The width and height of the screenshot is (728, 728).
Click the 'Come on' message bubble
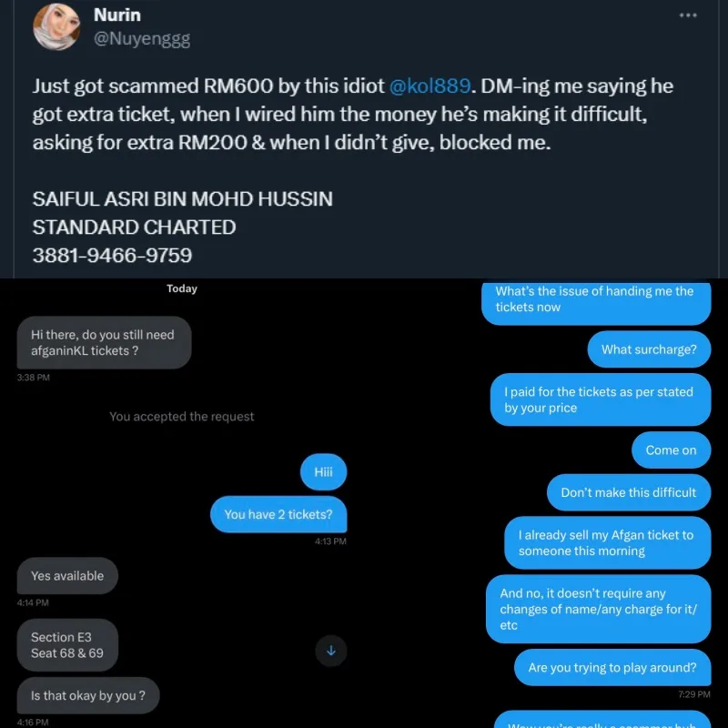671,450
